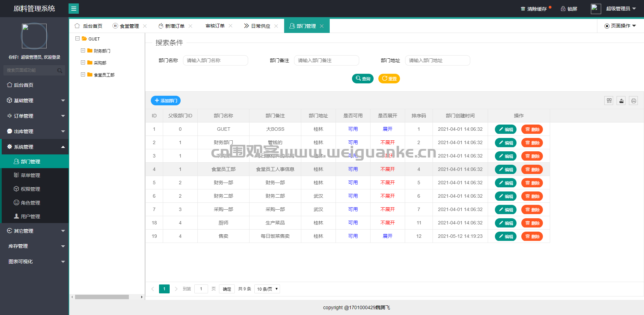Expand 采购部 tree node
The width and height of the screenshot is (644, 315).
[x=83, y=62]
